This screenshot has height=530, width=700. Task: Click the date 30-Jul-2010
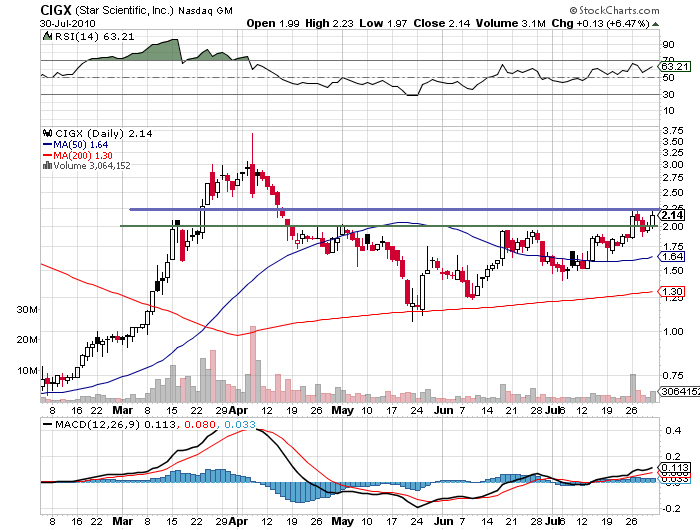coord(67,24)
